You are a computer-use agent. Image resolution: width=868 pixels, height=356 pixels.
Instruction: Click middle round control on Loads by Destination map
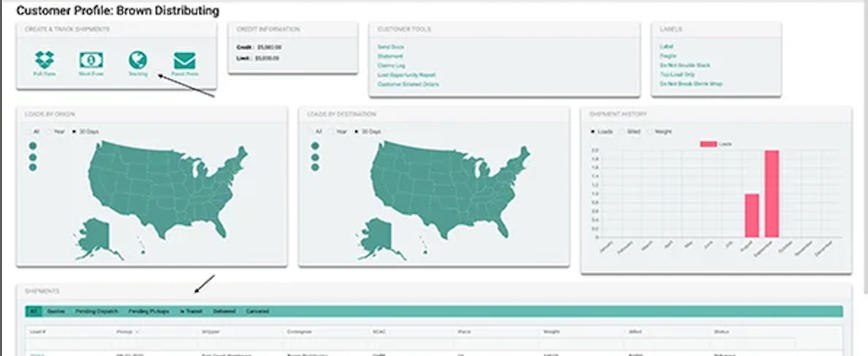[315, 157]
